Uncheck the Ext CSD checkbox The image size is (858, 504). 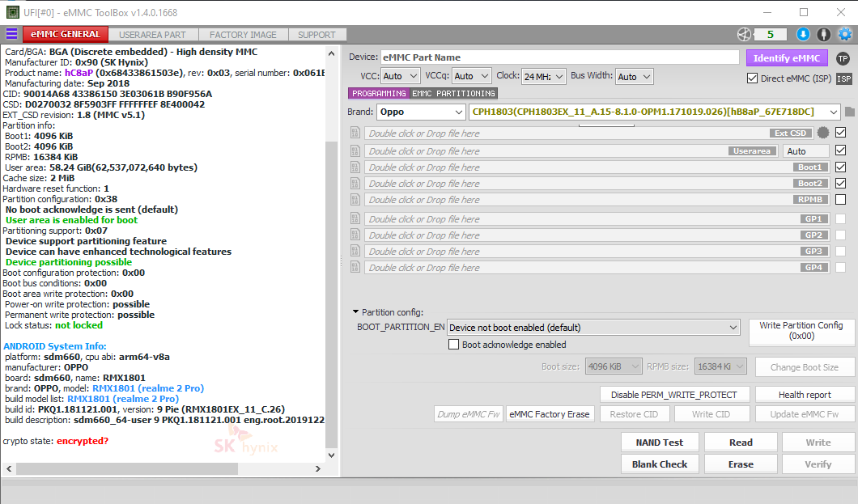pos(841,133)
